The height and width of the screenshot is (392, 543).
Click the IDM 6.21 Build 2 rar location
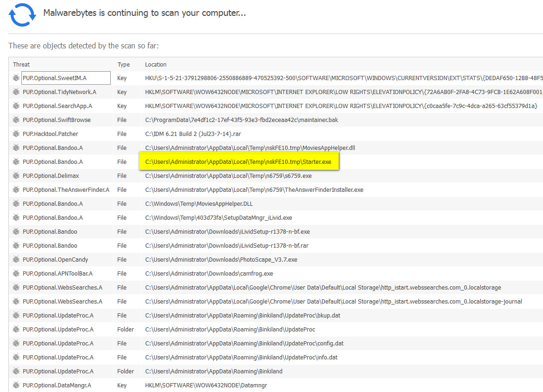[x=193, y=134]
